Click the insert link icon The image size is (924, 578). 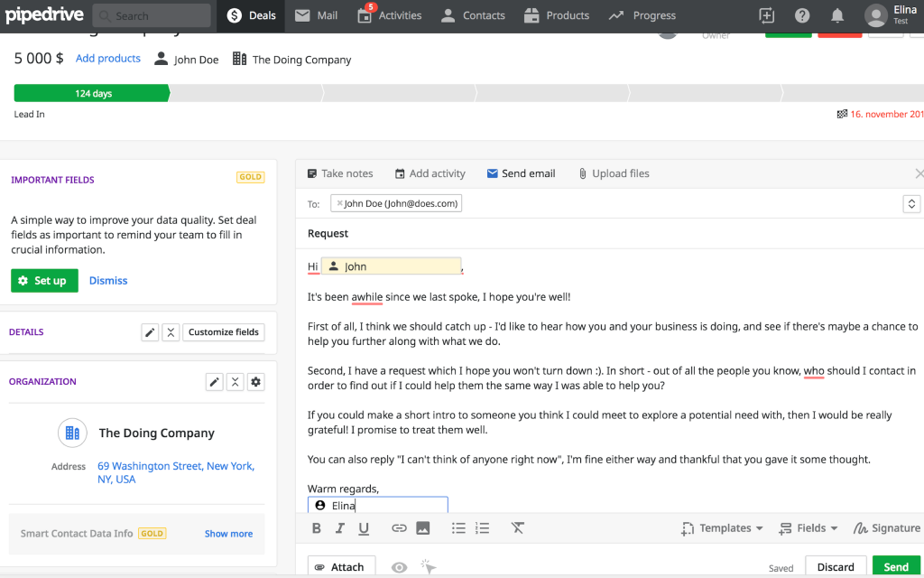point(399,528)
